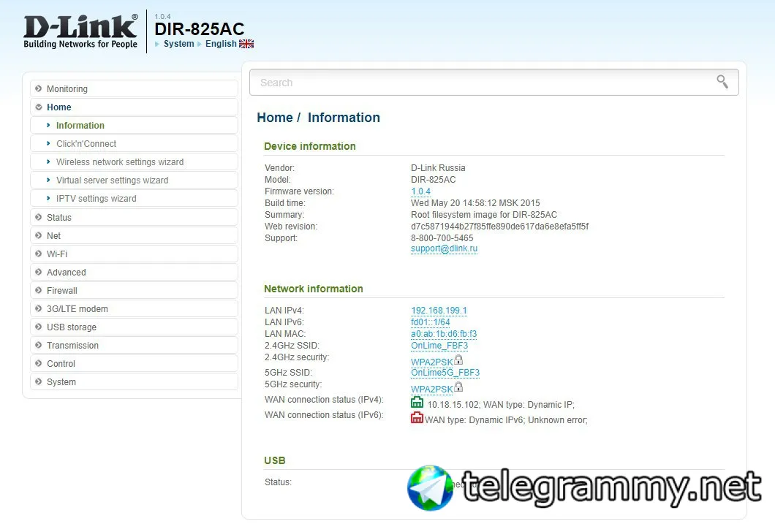Screen dimensions: 775x532
Task: Open the English language dropdown
Action: pos(221,44)
